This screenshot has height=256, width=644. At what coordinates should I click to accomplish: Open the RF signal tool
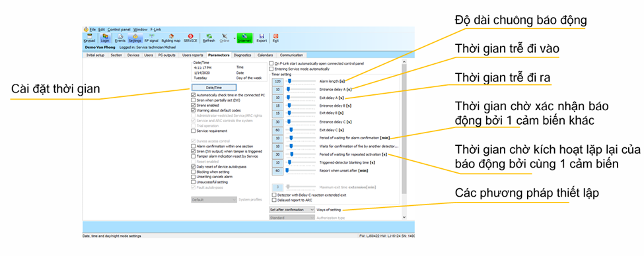pyautogui.click(x=151, y=38)
